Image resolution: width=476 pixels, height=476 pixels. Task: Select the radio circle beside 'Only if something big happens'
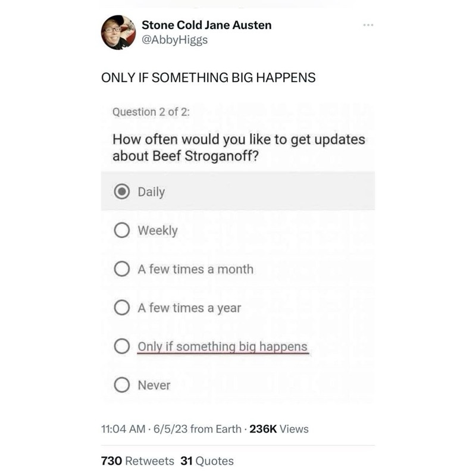[122, 346]
